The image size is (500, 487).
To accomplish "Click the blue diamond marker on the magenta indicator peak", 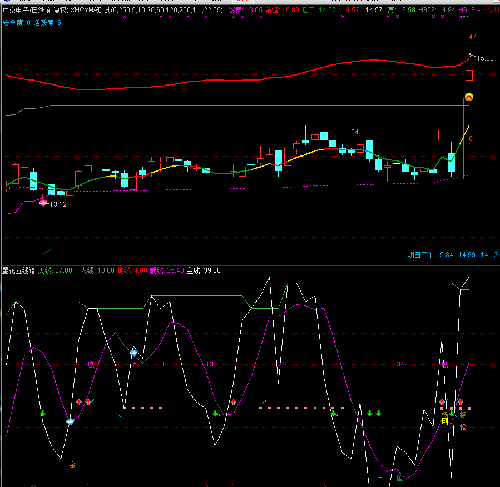I will click(134, 352).
